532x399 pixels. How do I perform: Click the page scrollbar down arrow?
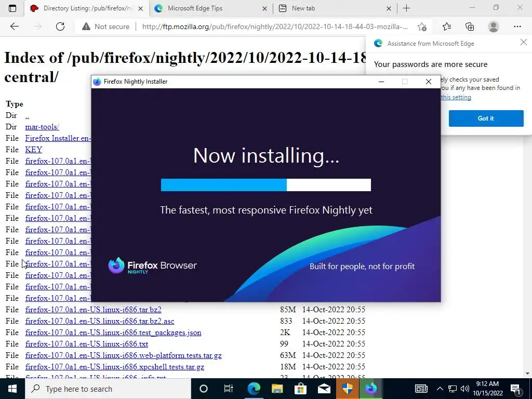click(x=527, y=373)
